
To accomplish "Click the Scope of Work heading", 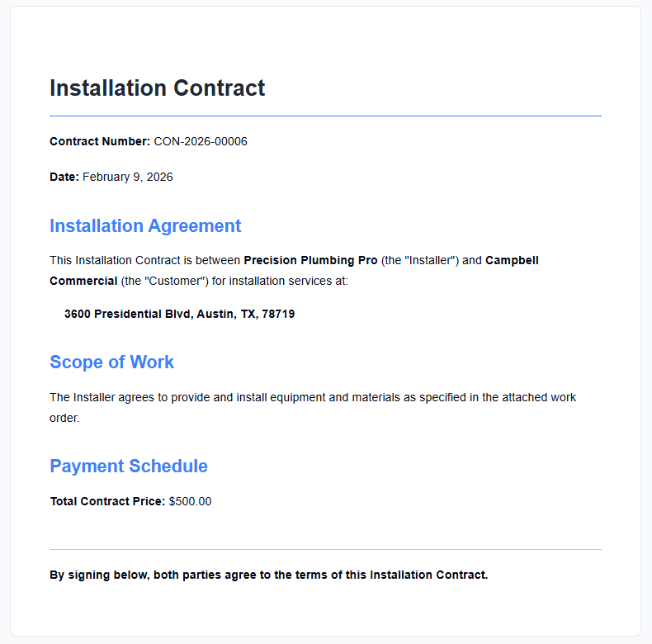I will point(111,362).
